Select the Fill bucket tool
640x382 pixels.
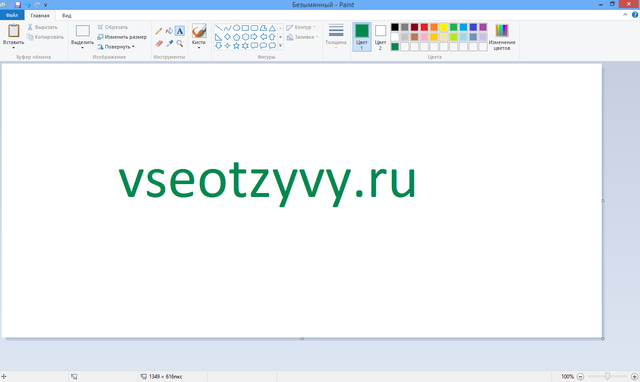pyautogui.click(x=169, y=31)
